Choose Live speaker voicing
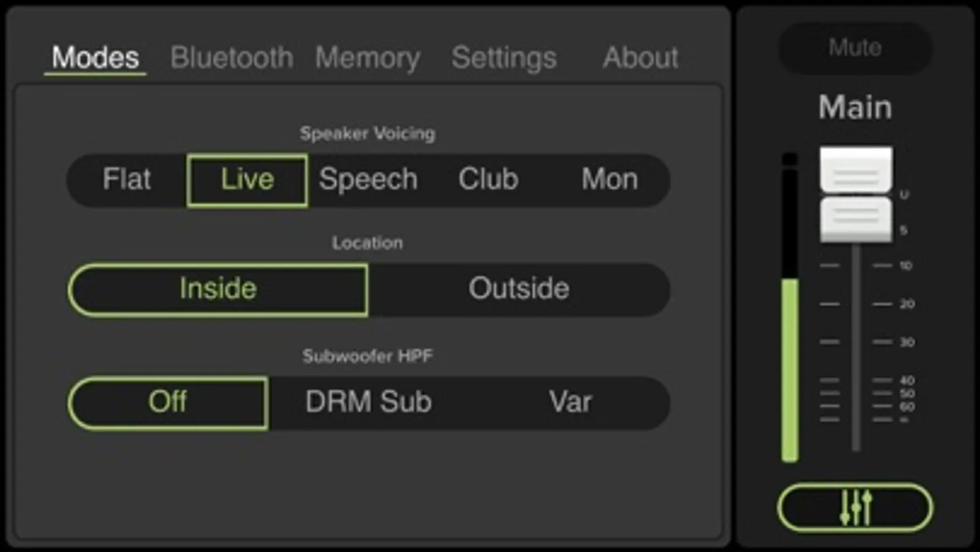 pos(247,180)
